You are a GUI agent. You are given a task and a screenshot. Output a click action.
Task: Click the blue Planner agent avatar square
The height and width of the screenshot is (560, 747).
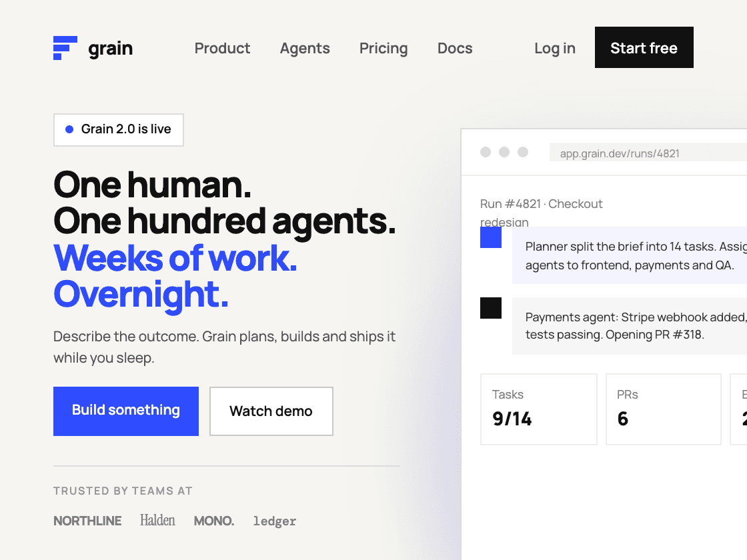pos(491,237)
